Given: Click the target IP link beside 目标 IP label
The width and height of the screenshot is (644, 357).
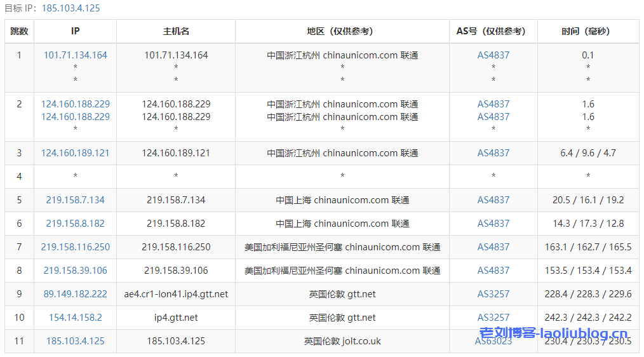Looking at the screenshot, I should coord(70,8).
